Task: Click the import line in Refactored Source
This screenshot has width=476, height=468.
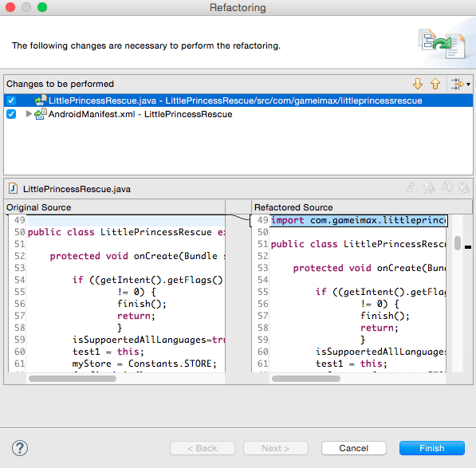Action: pos(359,220)
